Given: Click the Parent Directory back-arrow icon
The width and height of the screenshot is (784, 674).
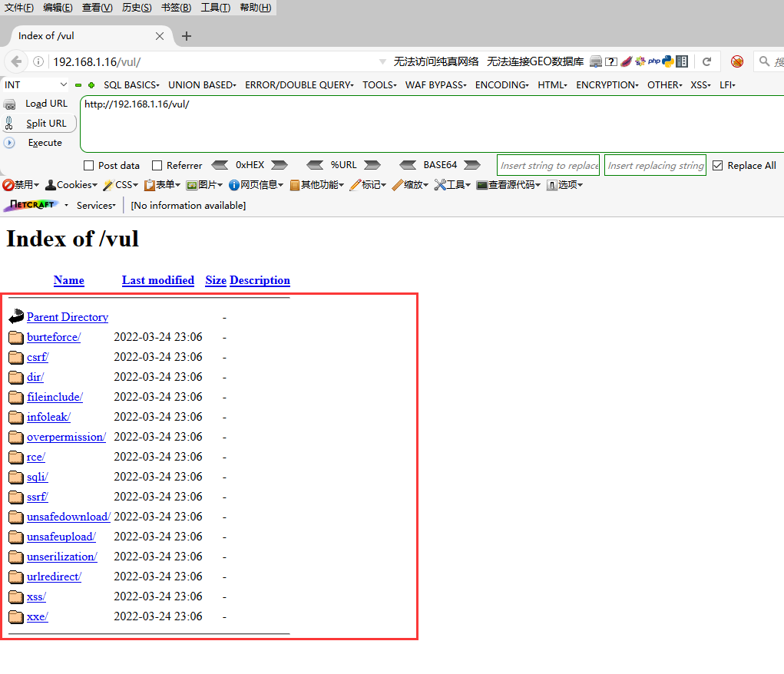Looking at the screenshot, I should 16,316.
